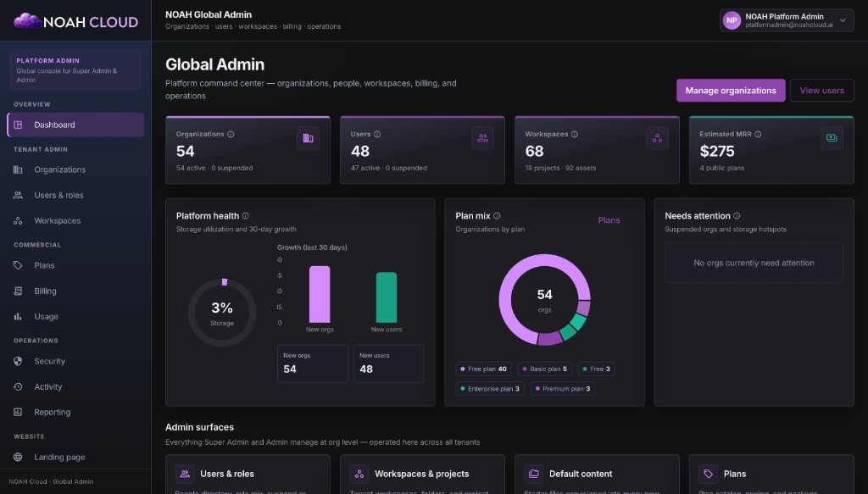Click the Workspaces nodes icon in sidebar
Viewport: 868px width, 494px height.
[x=18, y=220]
